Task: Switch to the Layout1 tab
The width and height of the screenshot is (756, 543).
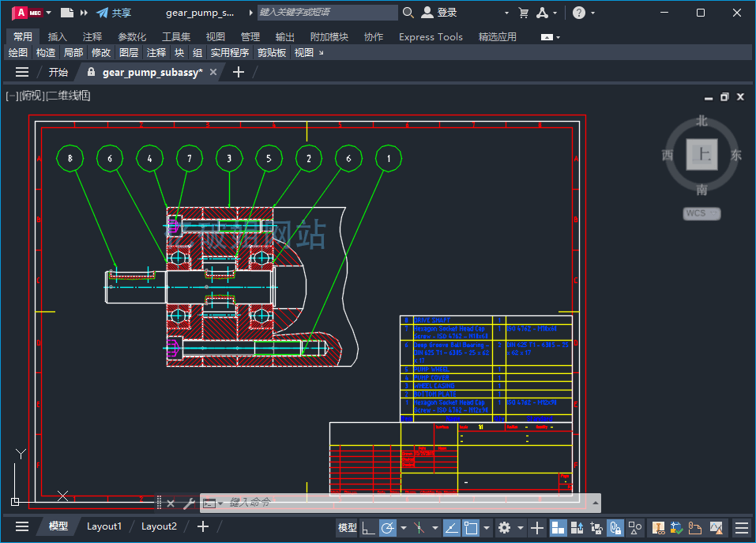Action: (104, 526)
